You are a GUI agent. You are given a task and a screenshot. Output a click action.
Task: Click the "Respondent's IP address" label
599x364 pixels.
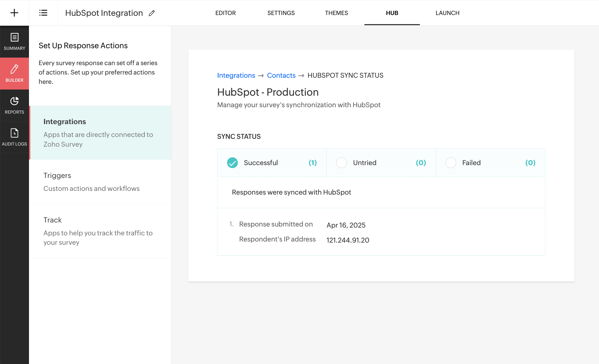coord(277,239)
